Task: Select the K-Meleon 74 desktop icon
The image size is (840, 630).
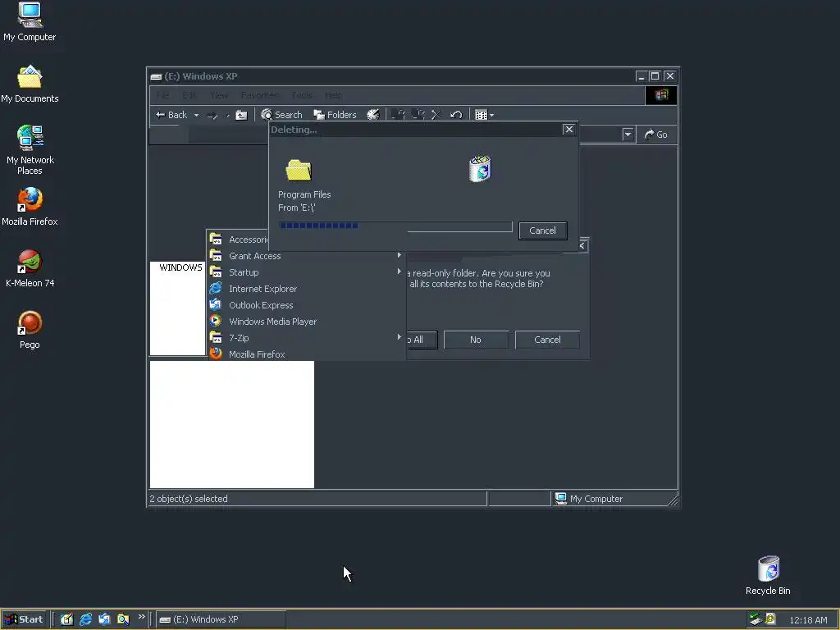Action: 30,268
